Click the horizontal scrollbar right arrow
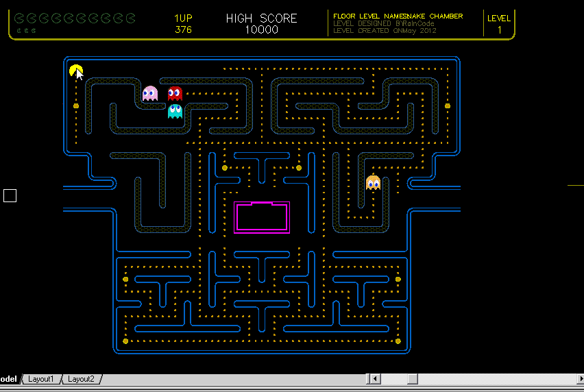584x392 pixels. click(x=581, y=379)
